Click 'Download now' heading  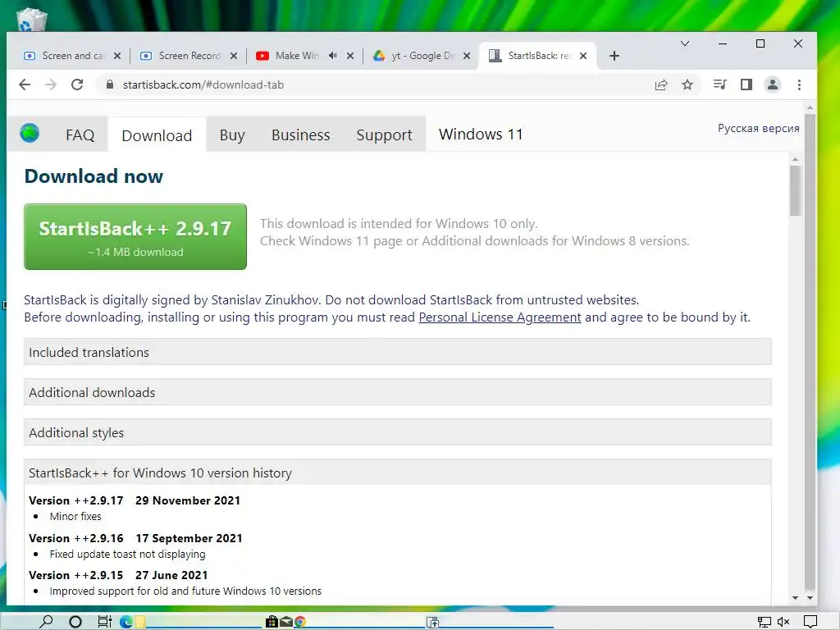(x=94, y=176)
